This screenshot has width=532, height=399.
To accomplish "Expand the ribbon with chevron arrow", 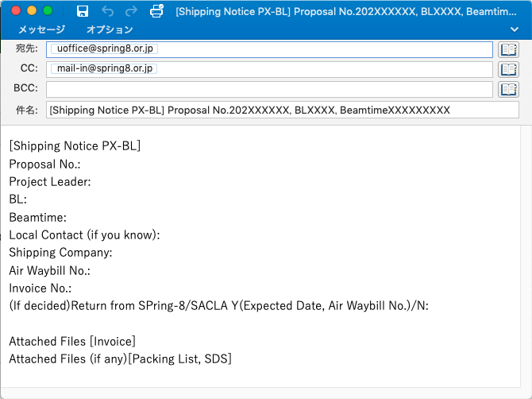I will [515, 29].
